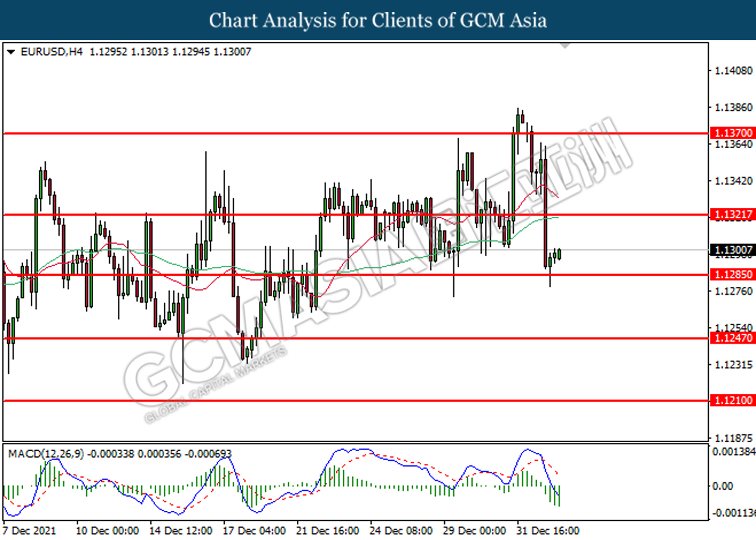This screenshot has height=540, width=756.
Task: Select the 1.14080 price axis value
Action: coord(734,71)
